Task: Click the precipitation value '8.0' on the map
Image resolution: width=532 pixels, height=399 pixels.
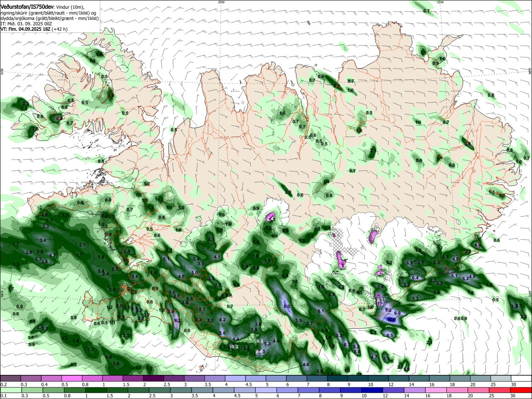Action: click(x=287, y=306)
